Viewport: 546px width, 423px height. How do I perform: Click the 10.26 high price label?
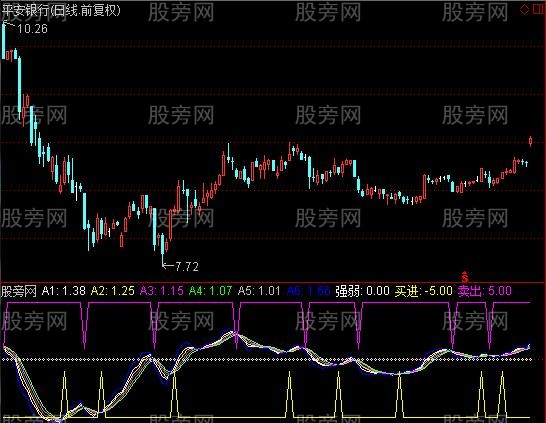32,29
